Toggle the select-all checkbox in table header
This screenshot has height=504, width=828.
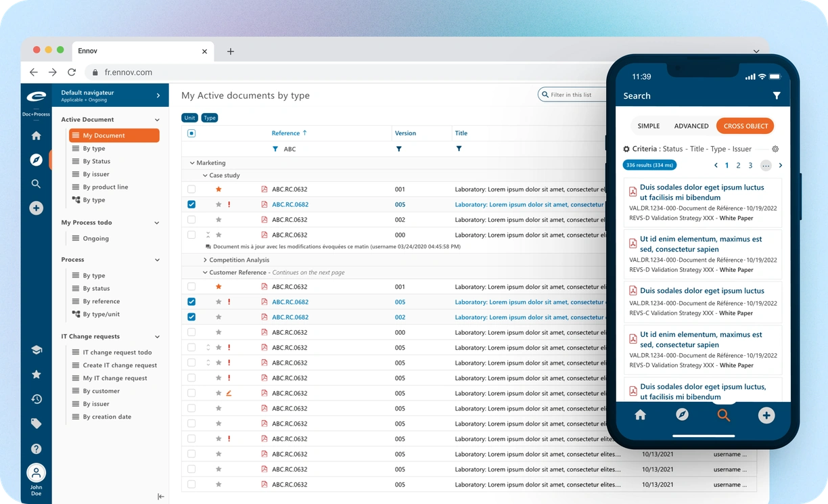pyautogui.click(x=191, y=133)
